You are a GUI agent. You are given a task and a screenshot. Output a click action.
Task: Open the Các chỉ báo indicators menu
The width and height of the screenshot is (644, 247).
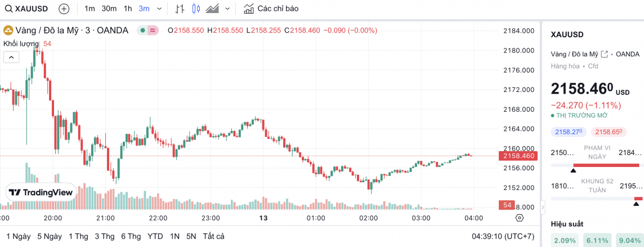tap(271, 8)
